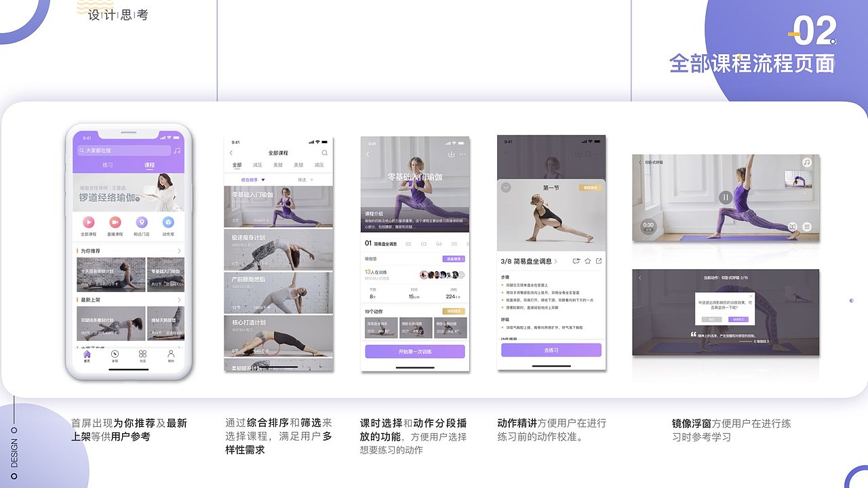This screenshot has height=488, width=868.
Task: Tap the mirror flip icon in video player
Action: [792, 226]
